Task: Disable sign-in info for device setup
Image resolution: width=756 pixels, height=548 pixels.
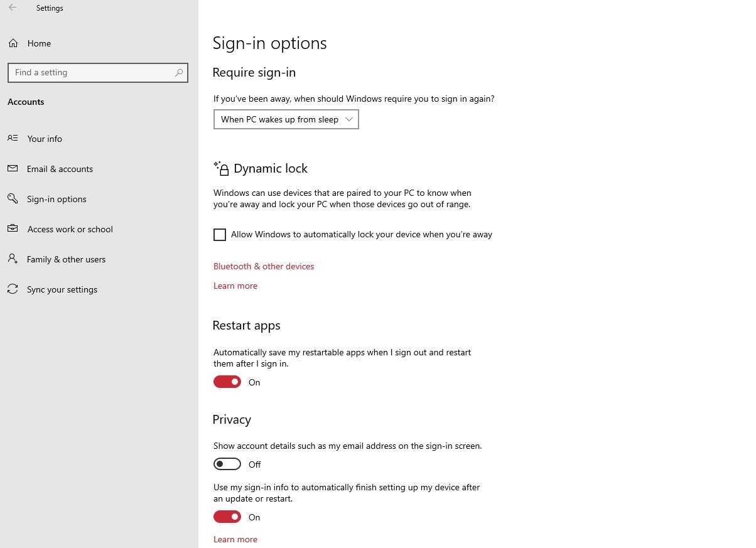Action: click(x=227, y=516)
